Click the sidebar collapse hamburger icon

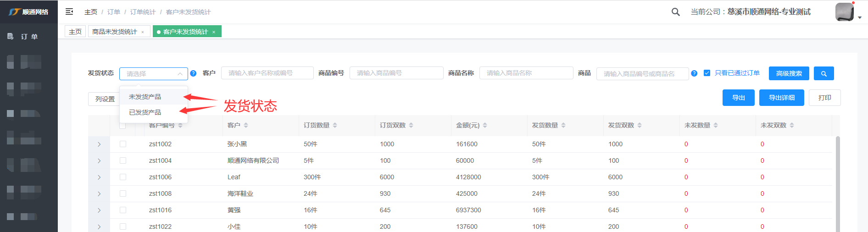(69, 11)
